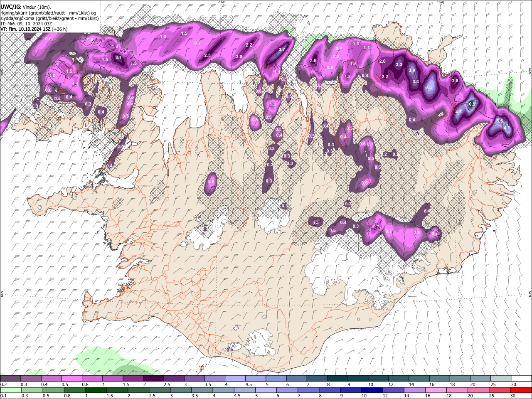Screen dimensions: 532x399
Task: Click the 20W longitude label on the top edge
Action: coord(221,2)
